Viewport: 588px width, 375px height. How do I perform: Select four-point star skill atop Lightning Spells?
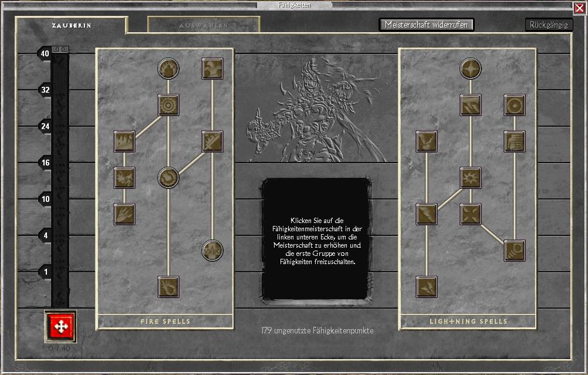tap(471, 69)
